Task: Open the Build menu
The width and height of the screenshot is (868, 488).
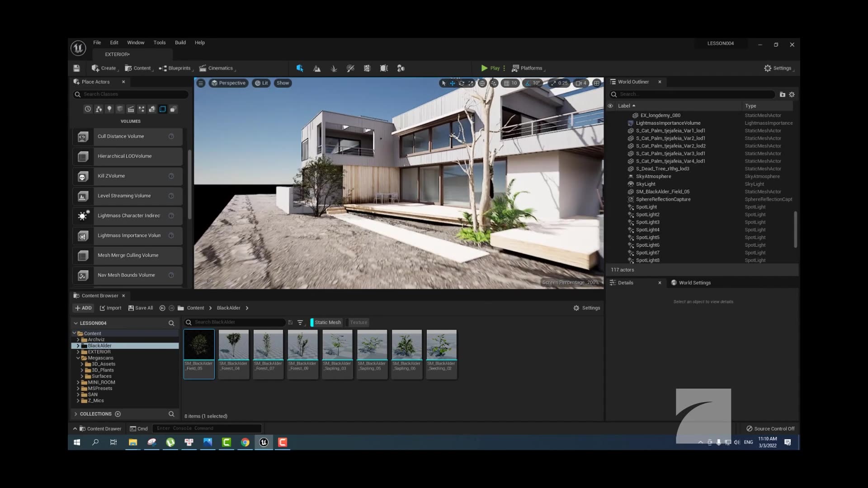Action: 180,42
